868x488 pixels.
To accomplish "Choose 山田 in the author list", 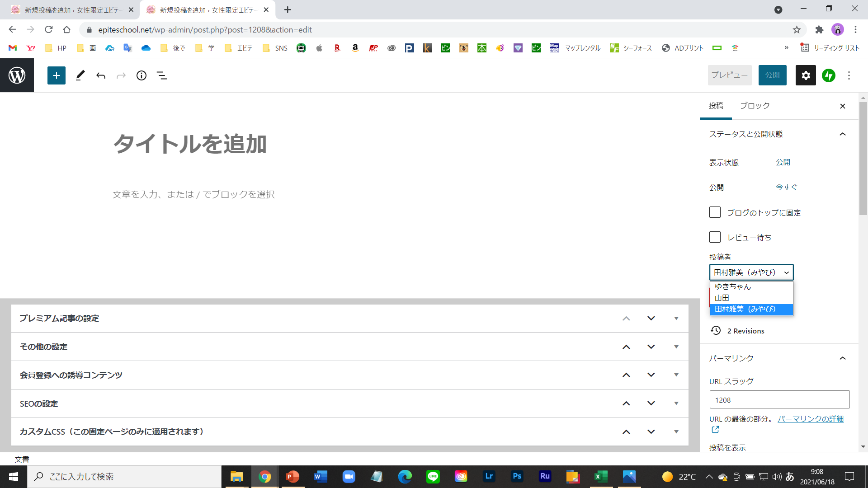I will pos(722,298).
